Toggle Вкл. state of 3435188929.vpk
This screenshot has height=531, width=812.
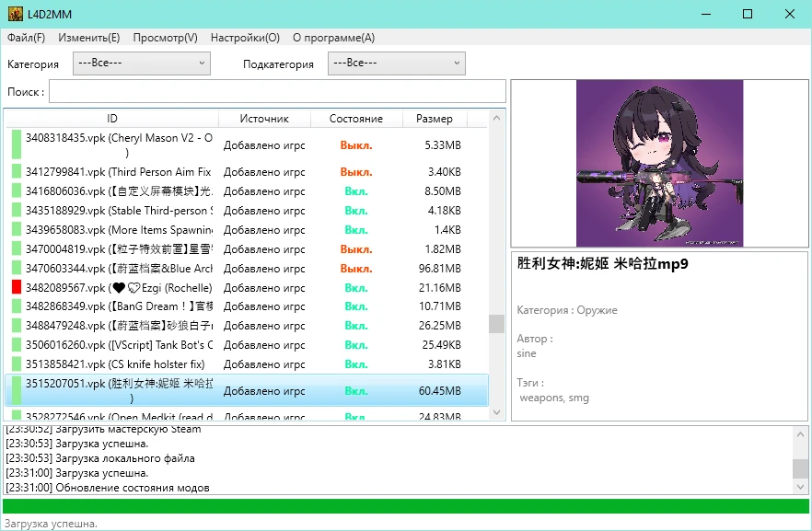(x=356, y=211)
